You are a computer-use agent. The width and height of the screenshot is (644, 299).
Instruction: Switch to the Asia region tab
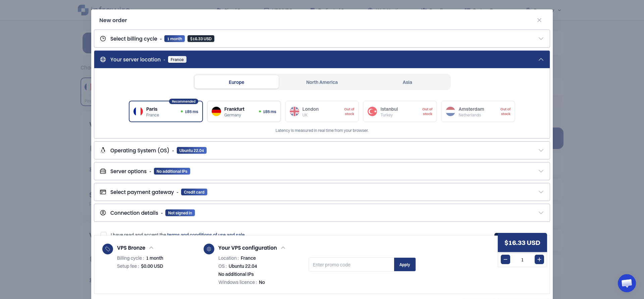(x=407, y=82)
